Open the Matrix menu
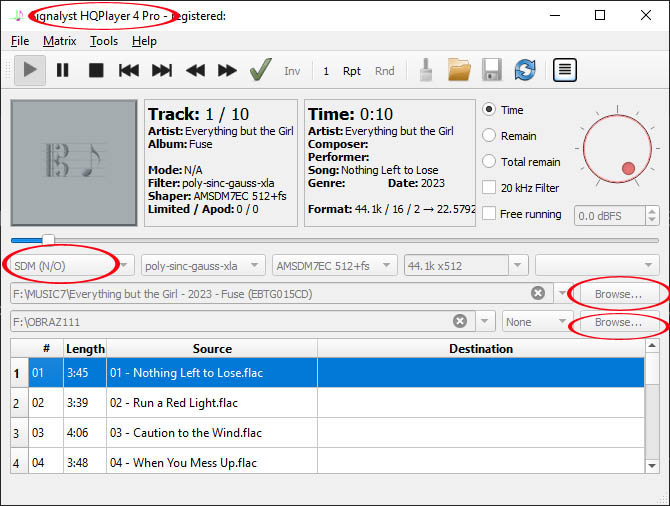The height and width of the screenshot is (506, 670). point(59,41)
